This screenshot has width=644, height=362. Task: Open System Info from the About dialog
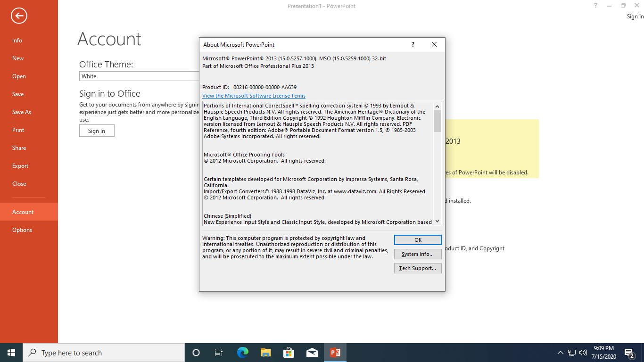[418, 254]
